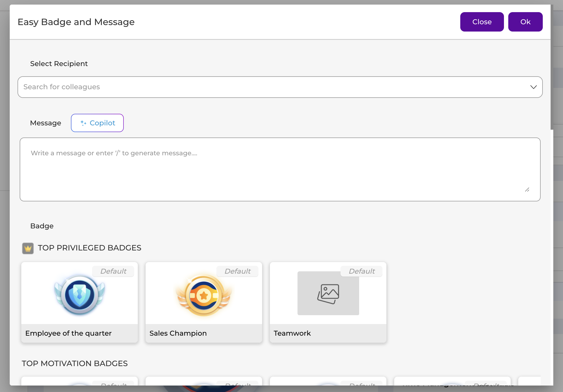The width and height of the screenshot is (563, 392).
Task: Click the message box resize handle icon
Action: [x=527, y=190]
